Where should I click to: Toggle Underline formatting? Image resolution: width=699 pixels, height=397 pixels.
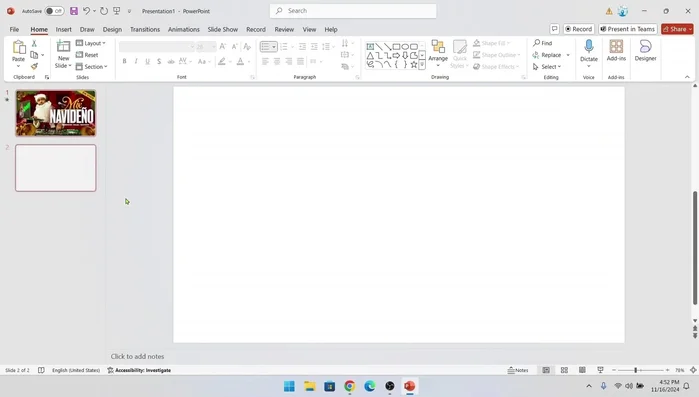(x=148, y=61)
